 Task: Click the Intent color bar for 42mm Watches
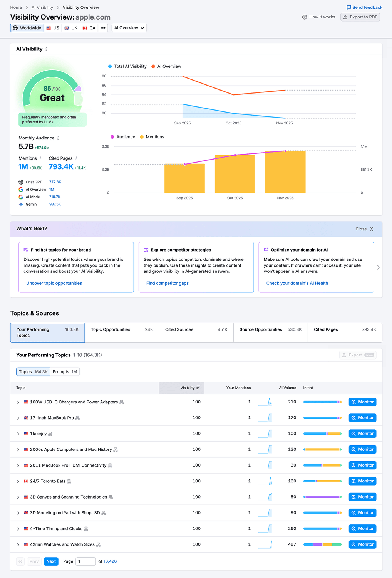click(x=322, y=544)
